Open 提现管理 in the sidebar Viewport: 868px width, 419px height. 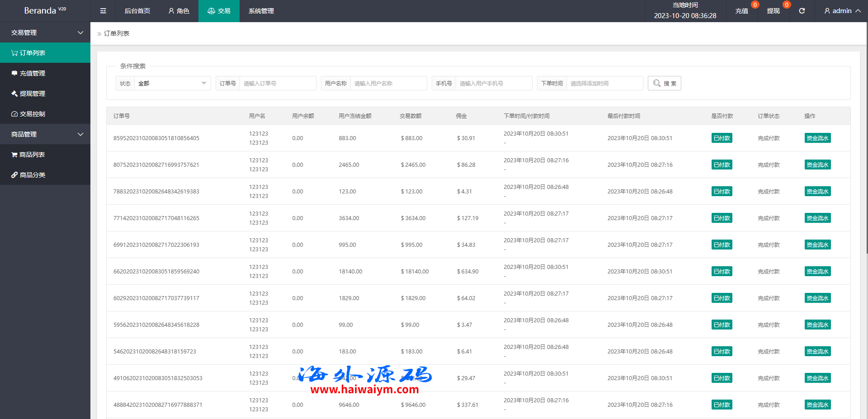click(32, 94)
